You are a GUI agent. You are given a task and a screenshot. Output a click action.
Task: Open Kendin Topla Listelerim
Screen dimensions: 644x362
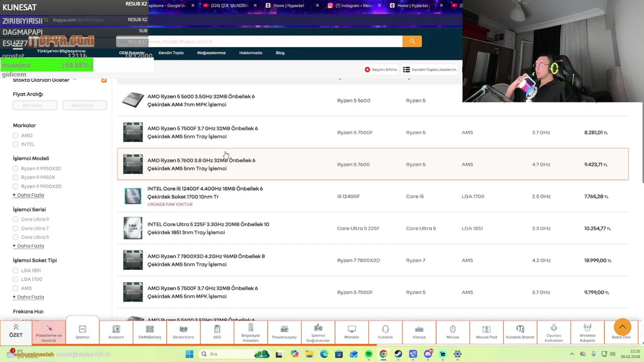(x=430, y=69)
